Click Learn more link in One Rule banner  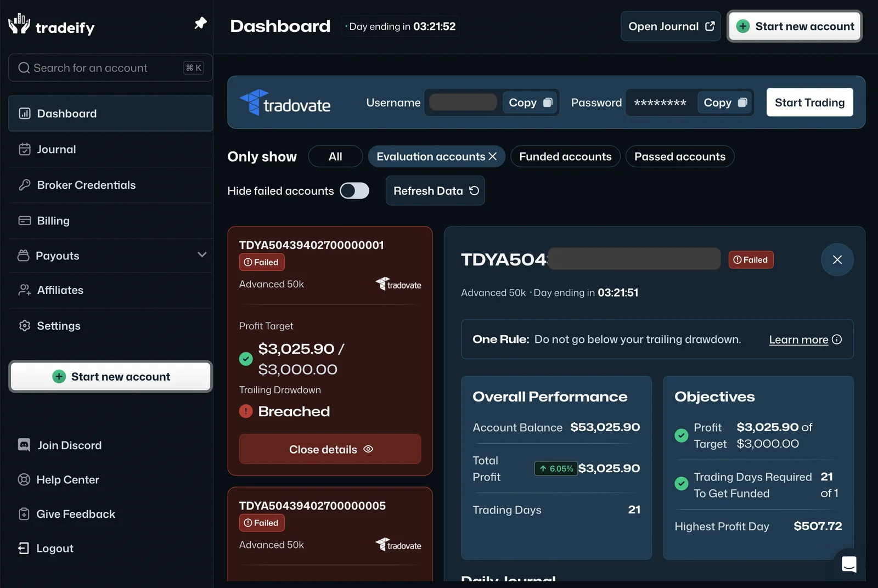click(798, 340)
